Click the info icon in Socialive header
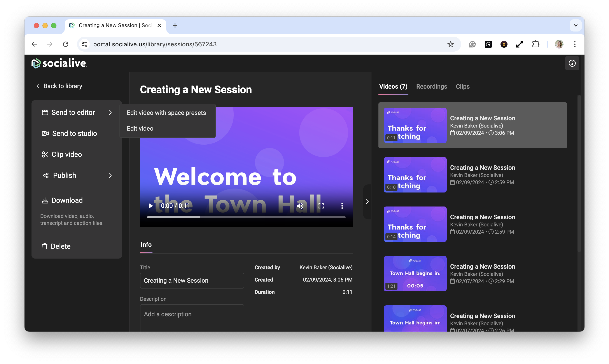The height and width of the screenshot is (364, 609). point(572,63)
